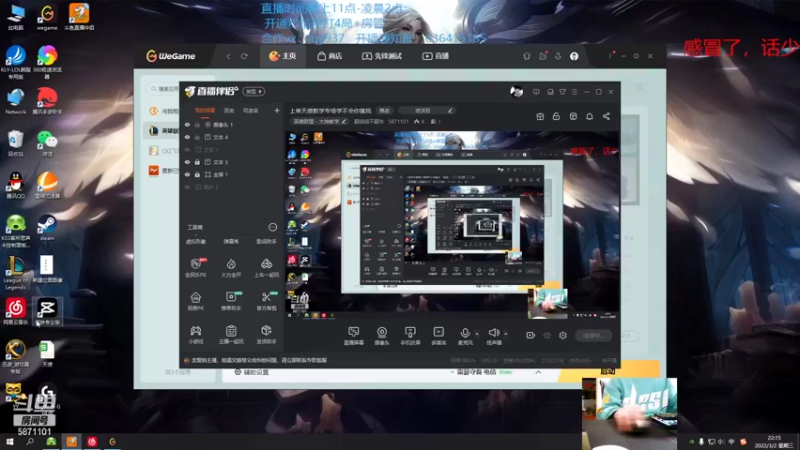The image size is (800, 450).
Task: Expand the microphone device dropdown arrow
Action: click(x=477, y=334)
